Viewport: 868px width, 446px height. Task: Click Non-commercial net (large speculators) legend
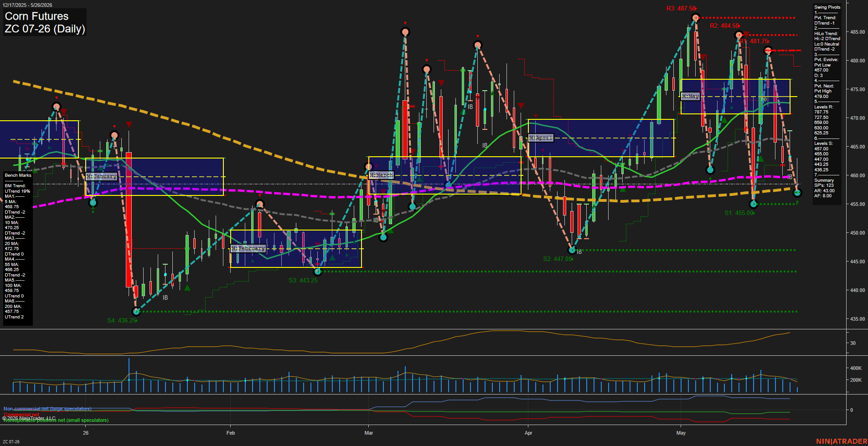tap(47, 409)
